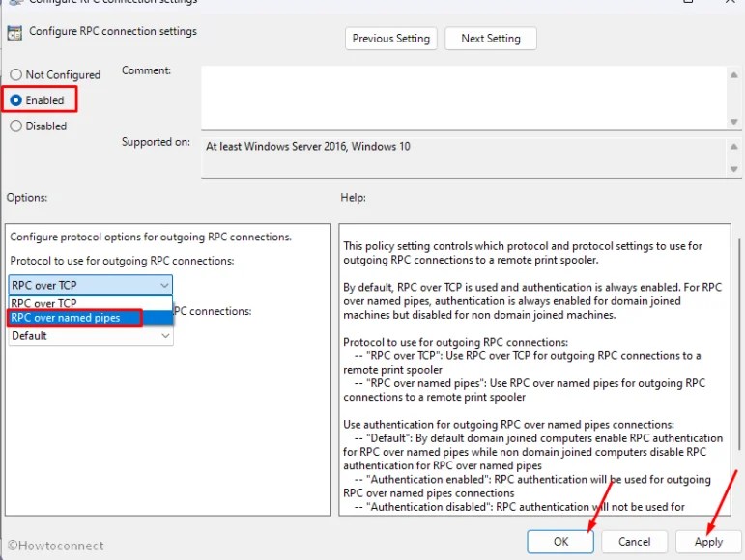Click the OK button
This screenshot has width=745, height=560.
[560, 541]
